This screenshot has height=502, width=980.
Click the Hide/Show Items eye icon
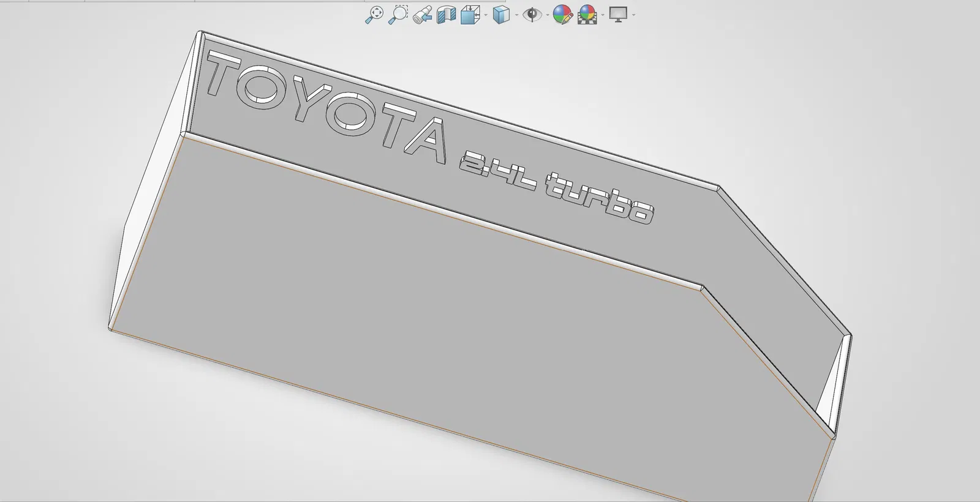[532, 15]
